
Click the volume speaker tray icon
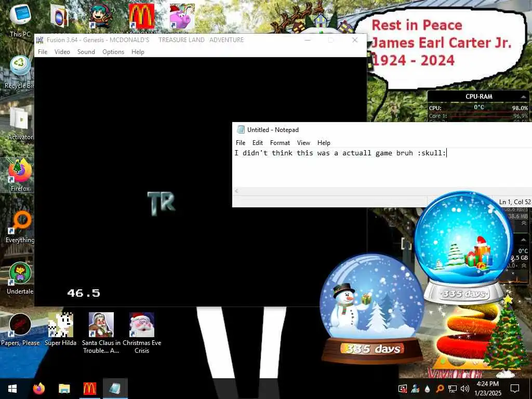(465, 389)
